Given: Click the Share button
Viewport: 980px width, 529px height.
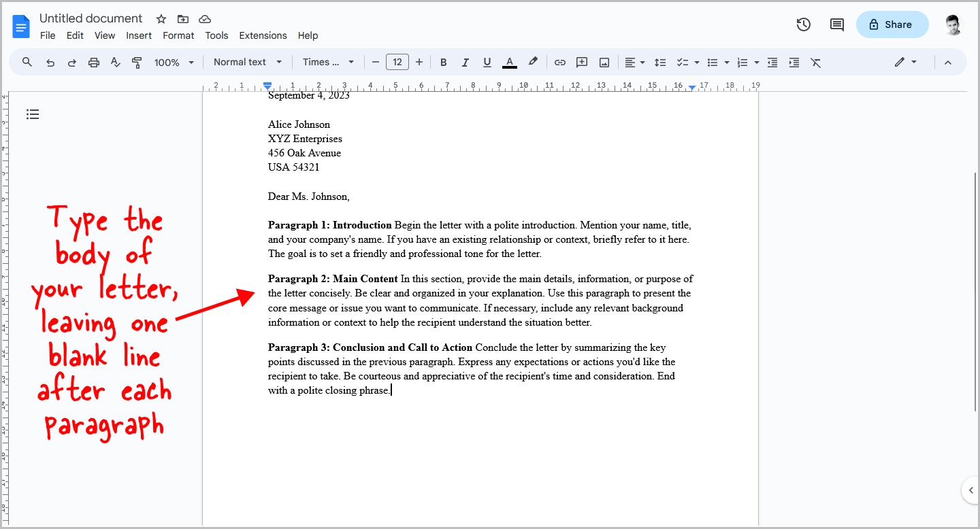Looking at the screenshot, I should 892,24.
